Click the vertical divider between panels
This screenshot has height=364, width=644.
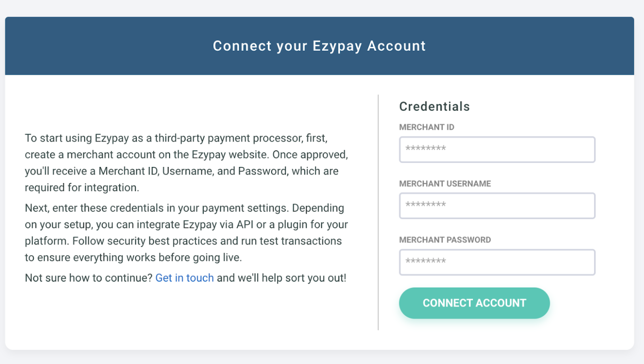[x=378, y=211]
